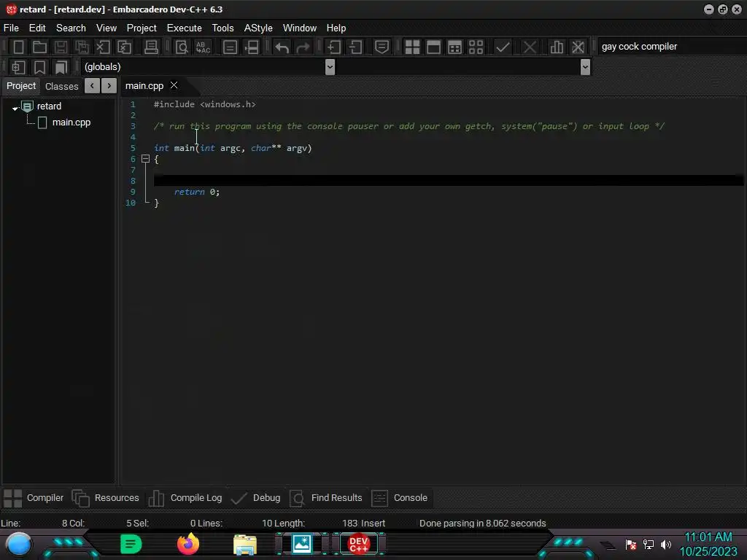Image resolution: width=747 pixels, height=560 pixels.
Task: Click the Open file folder icon
Action: [39, 47]
